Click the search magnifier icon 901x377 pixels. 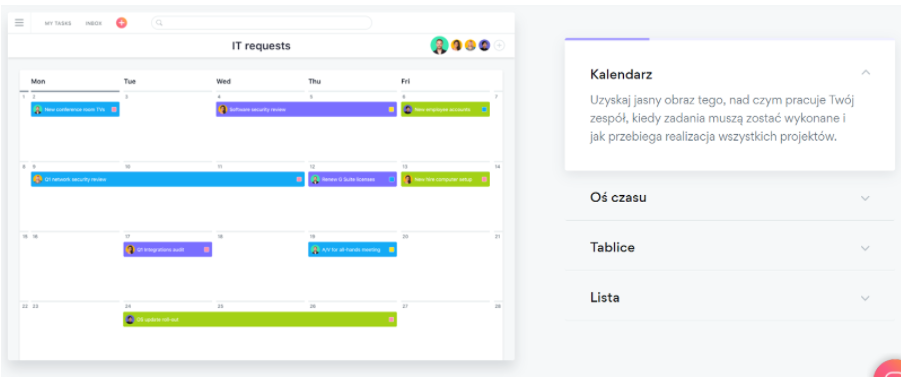click(159, 23)
